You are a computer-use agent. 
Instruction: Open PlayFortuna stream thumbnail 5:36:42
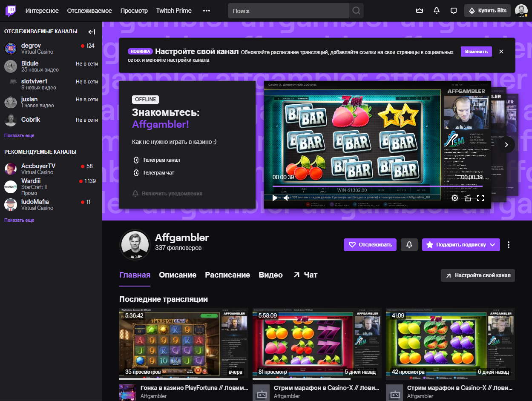(184, 344)
